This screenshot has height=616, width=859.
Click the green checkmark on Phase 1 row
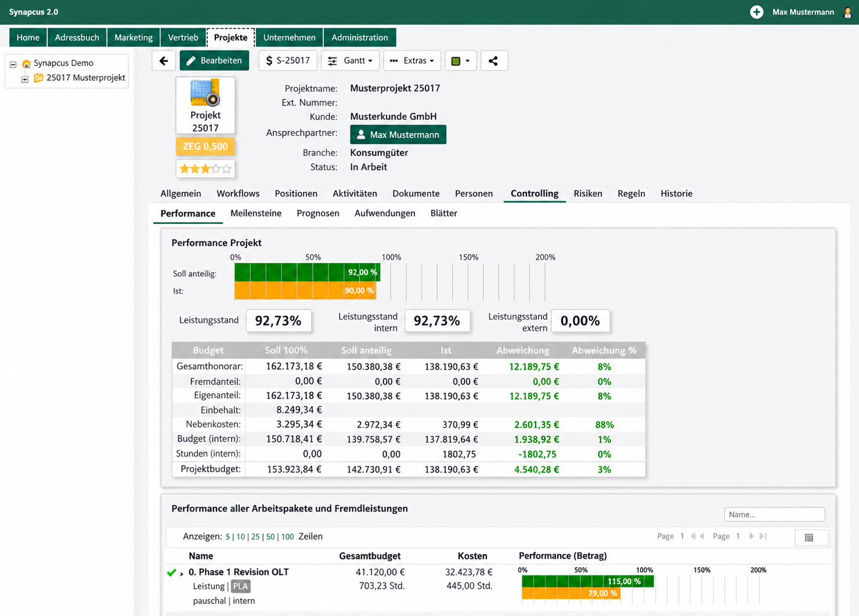(x=172, y=572)
